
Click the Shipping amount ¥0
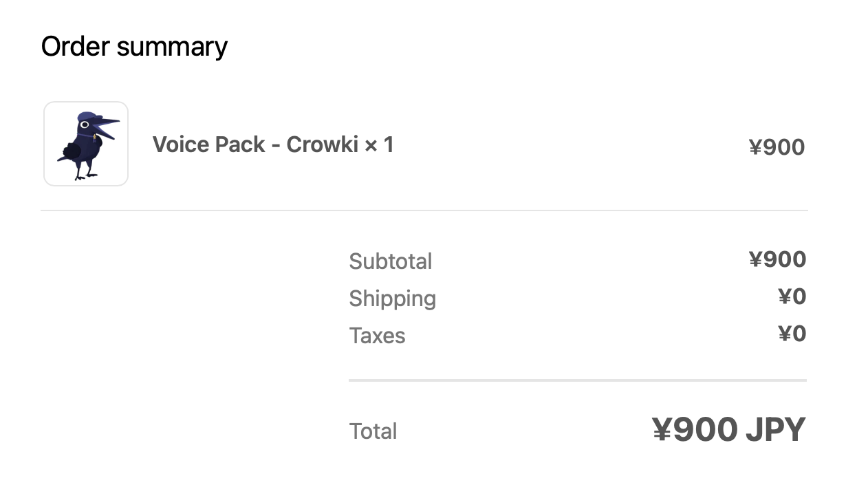[x=792, y=296]
